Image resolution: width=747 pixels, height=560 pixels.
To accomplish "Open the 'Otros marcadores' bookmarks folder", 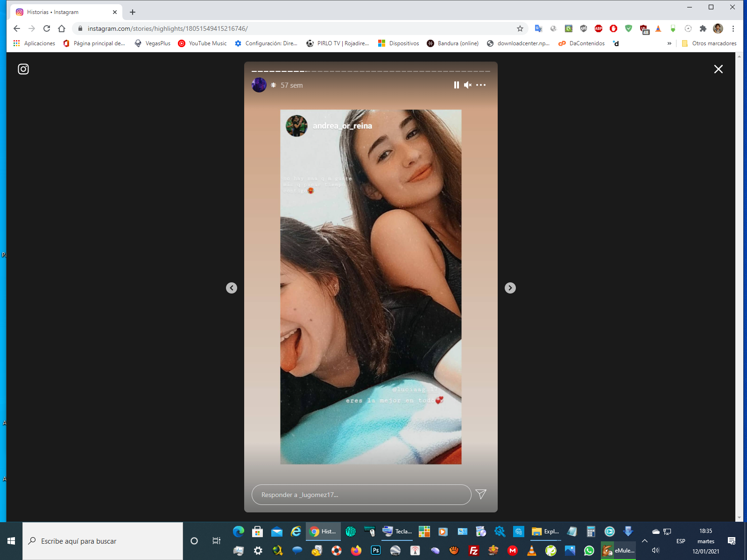I will [709, 43].
